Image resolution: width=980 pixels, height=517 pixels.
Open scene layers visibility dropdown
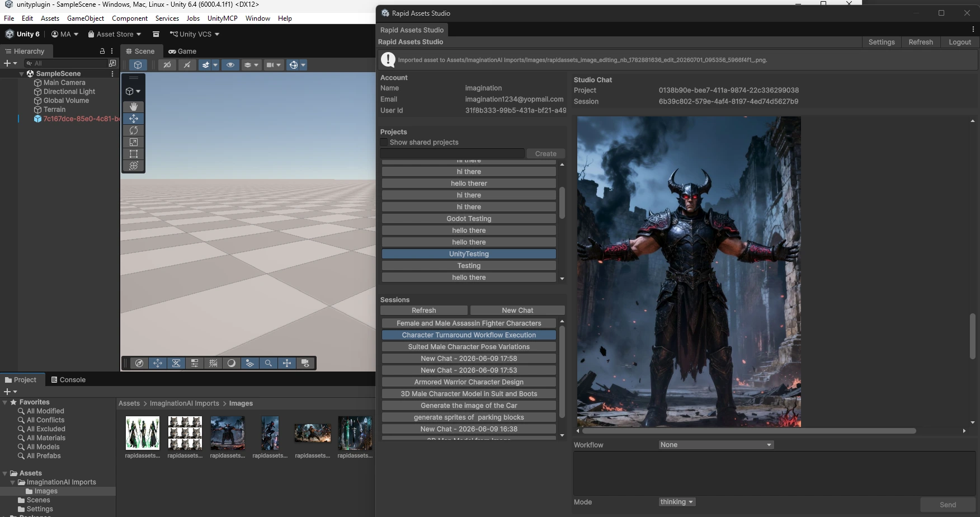pos(251,65)
